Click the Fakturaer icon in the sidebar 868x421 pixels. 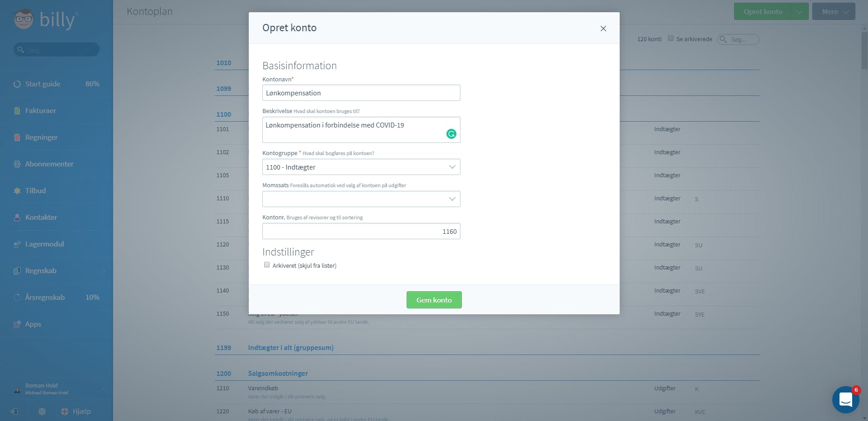(x=17, y=111)
